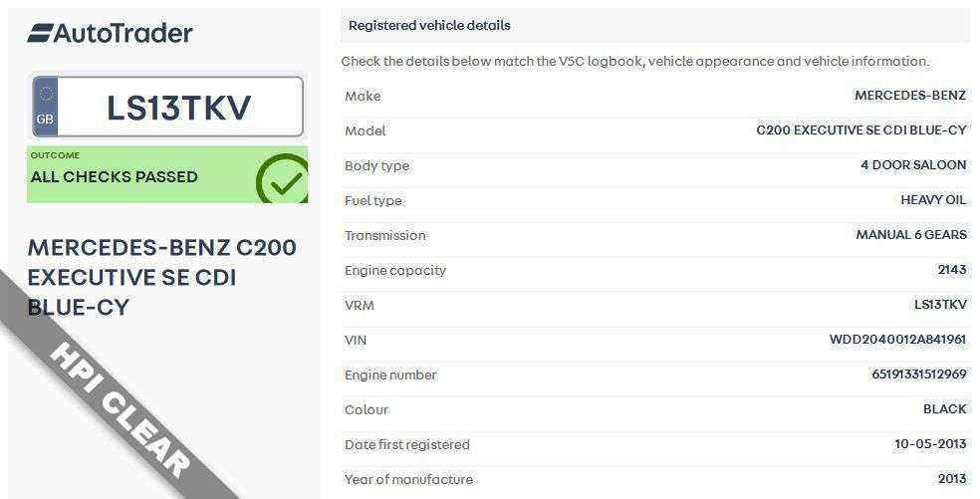
Task: Click the VIN value WDD2040012A841961
Action: 897,340
